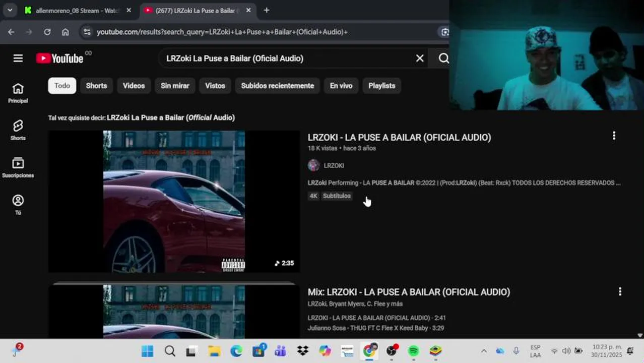This screenshot has height=363, width=644.
Task: Open Spotify from the taskbar
Action: (413, 351)
